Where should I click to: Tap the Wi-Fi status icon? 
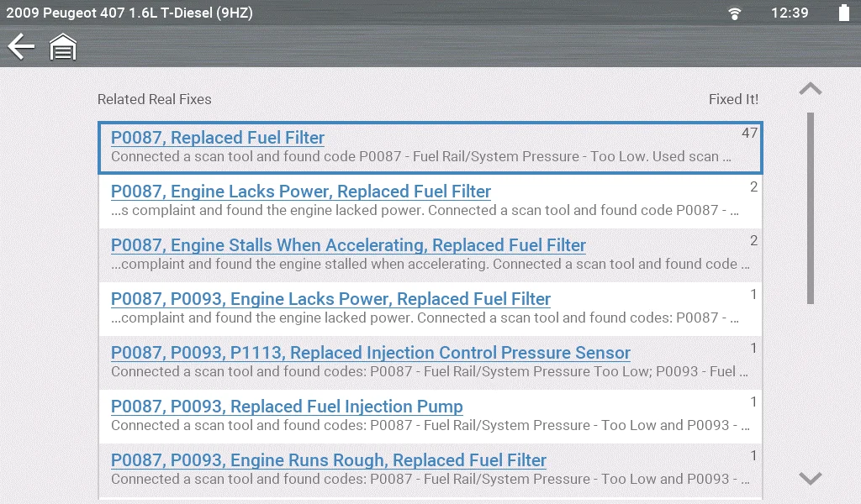coord(735,13)
